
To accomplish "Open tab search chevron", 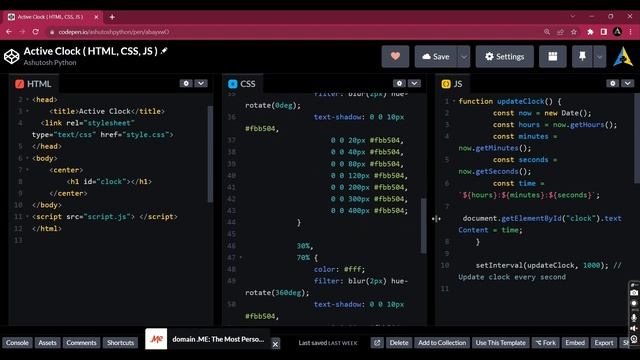I will 573,16.
